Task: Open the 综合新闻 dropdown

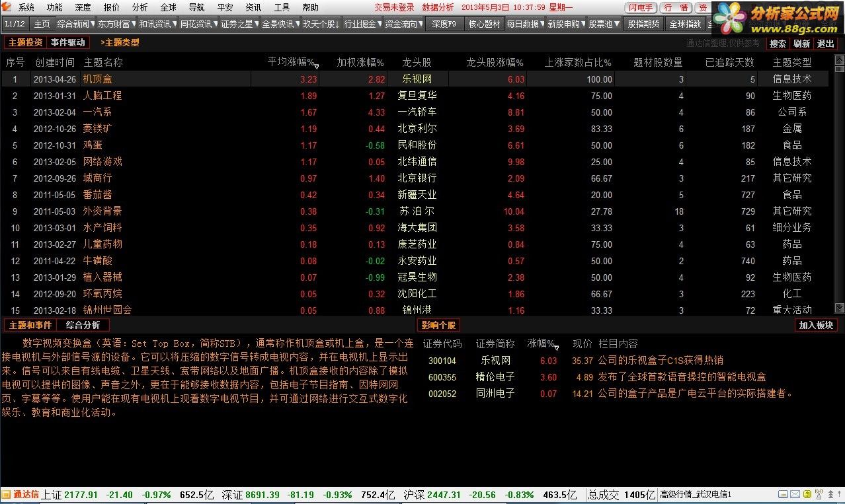Action: (x=77, y=24)
